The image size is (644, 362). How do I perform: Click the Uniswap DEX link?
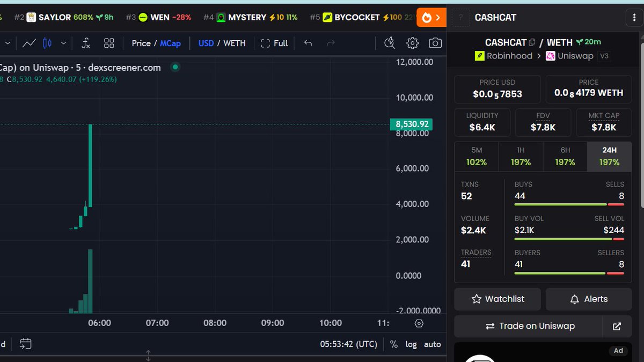[570, 56]
